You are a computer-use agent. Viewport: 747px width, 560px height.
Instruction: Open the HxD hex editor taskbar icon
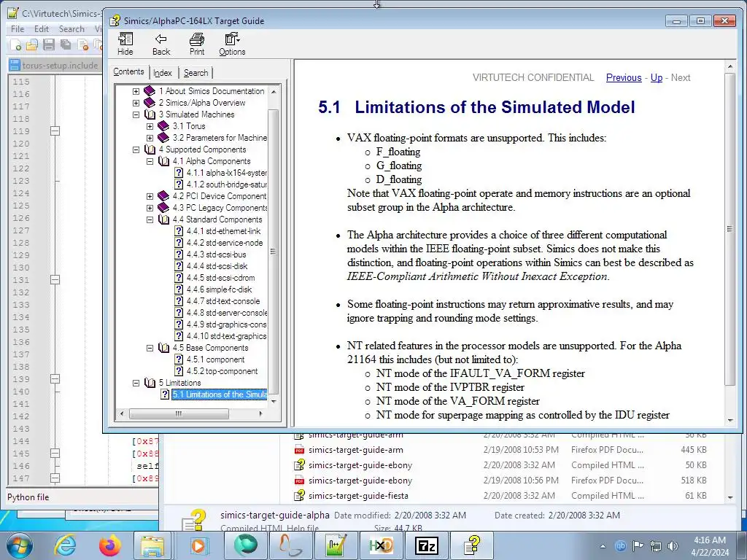381,545
